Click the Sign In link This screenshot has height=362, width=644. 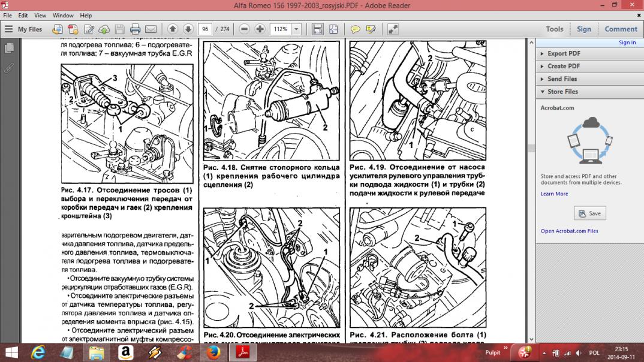click(627, 43)
